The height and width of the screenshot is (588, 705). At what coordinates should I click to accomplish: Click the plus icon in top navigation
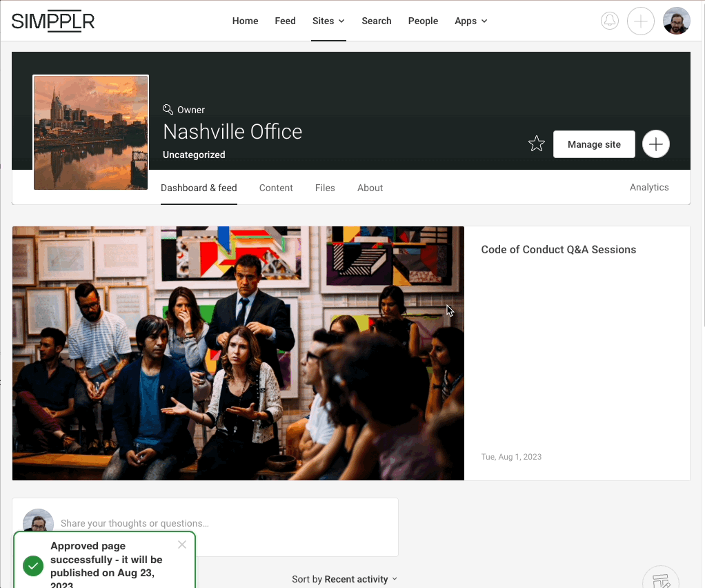pos(640,21)
